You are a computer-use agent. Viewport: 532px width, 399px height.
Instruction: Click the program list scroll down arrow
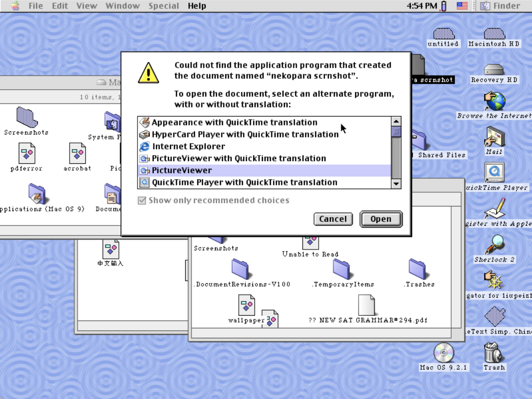396,184
